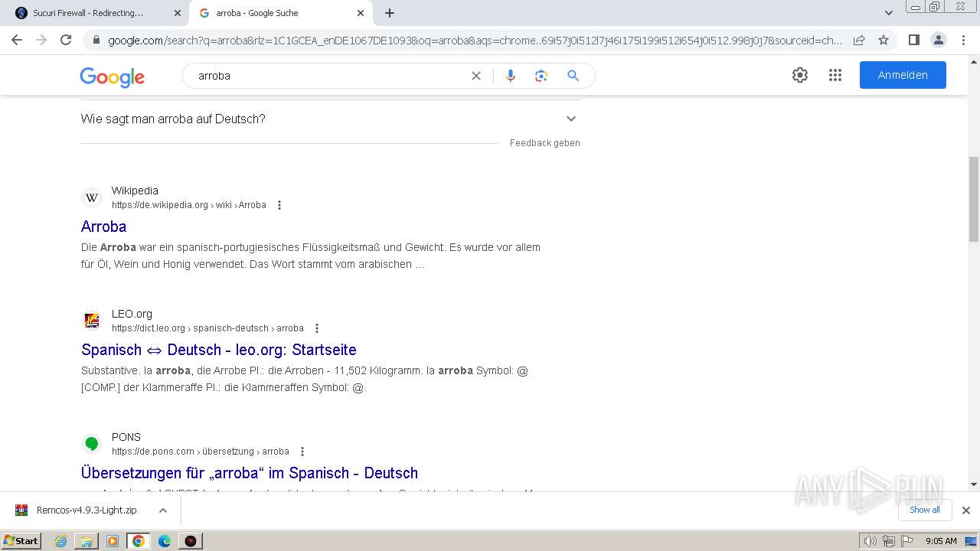
Task: Open PONS Übersetzungen für arroba result
Action: point(250,473)
